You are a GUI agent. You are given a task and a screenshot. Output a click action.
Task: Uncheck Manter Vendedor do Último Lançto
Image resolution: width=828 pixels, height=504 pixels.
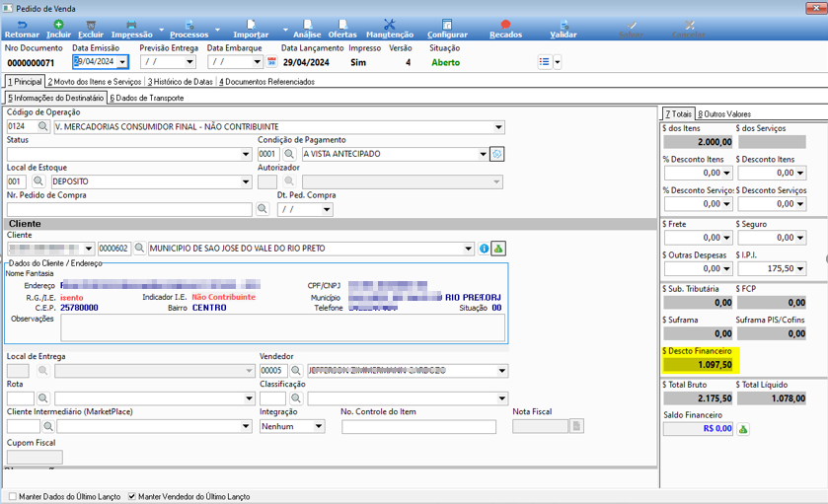click(132, 496)
